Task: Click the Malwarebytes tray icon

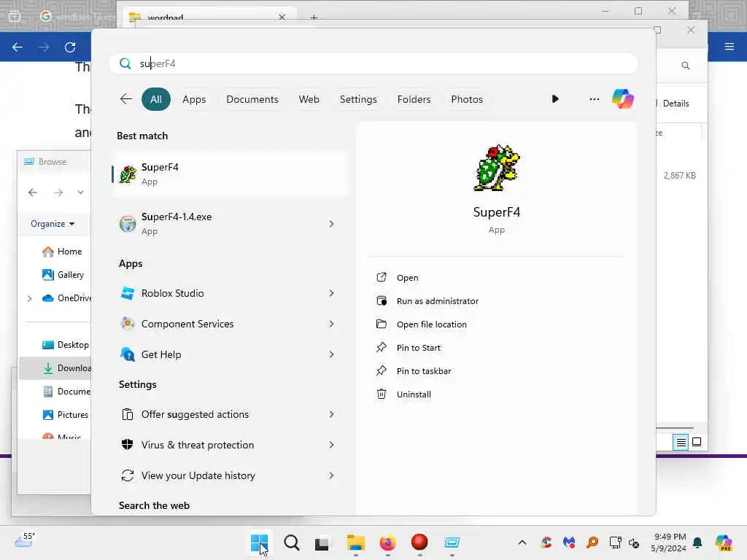Action: tap(569, 542)
